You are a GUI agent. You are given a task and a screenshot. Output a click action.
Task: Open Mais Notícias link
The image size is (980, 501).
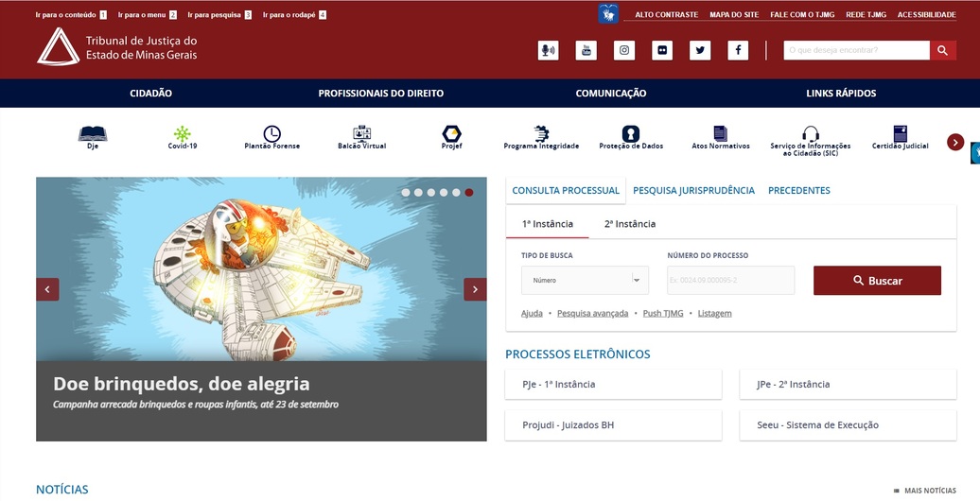(925, 491)
